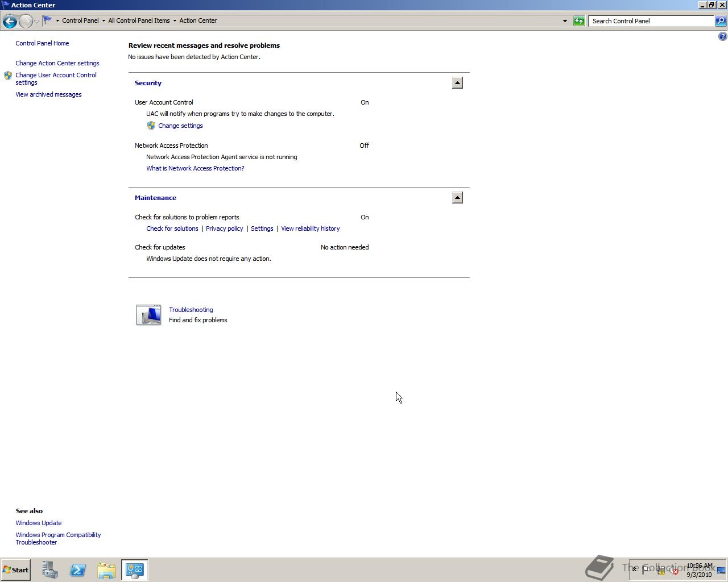Open Change User Account Control settings link
The width and height of the screenshot is (728, 582).
click(x=56, y=78)
